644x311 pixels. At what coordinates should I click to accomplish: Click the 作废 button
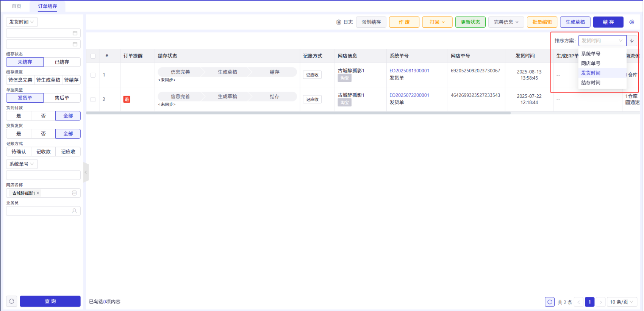(x=404, y=22)
